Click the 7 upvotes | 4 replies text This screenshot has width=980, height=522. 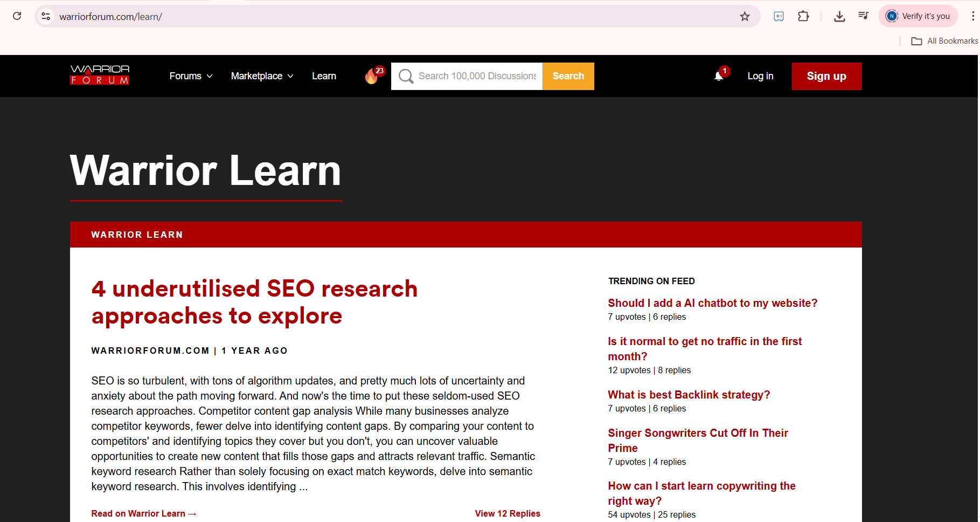(647, 462)
